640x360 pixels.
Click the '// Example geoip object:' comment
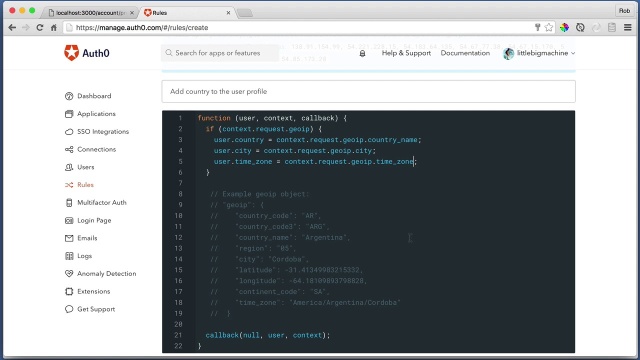point(260,194)
